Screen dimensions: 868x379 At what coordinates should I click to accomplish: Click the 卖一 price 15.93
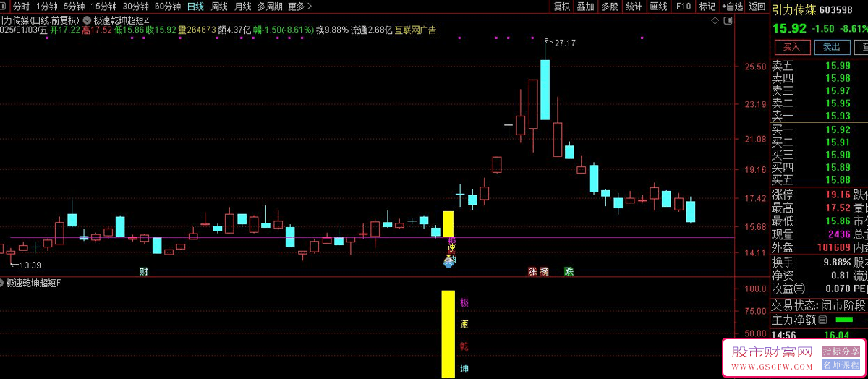click(838, 116)
